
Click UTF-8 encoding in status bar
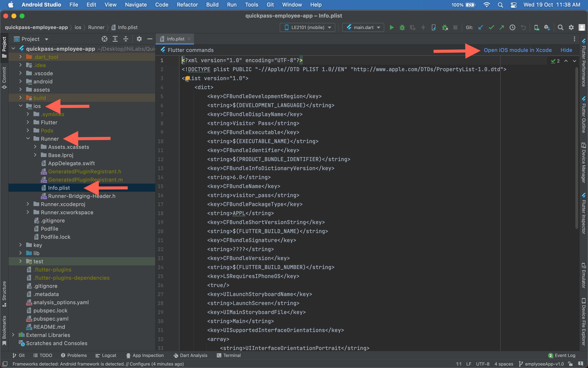click(x=483, y=364)
